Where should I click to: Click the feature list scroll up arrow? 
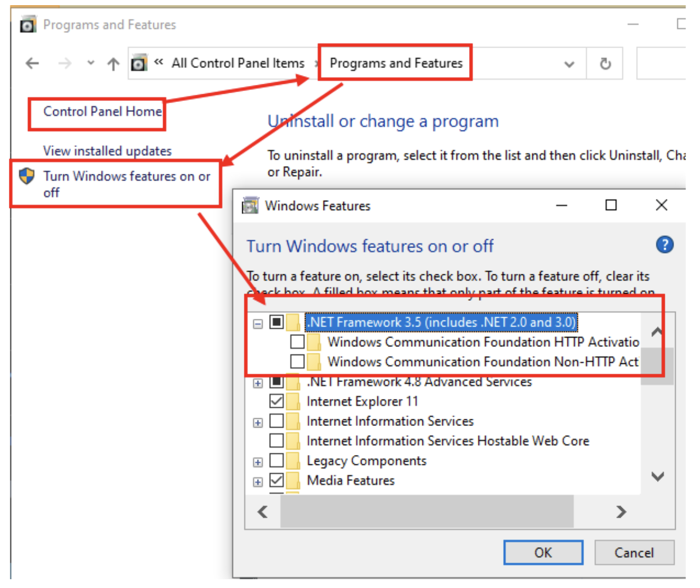click(658, 331)
